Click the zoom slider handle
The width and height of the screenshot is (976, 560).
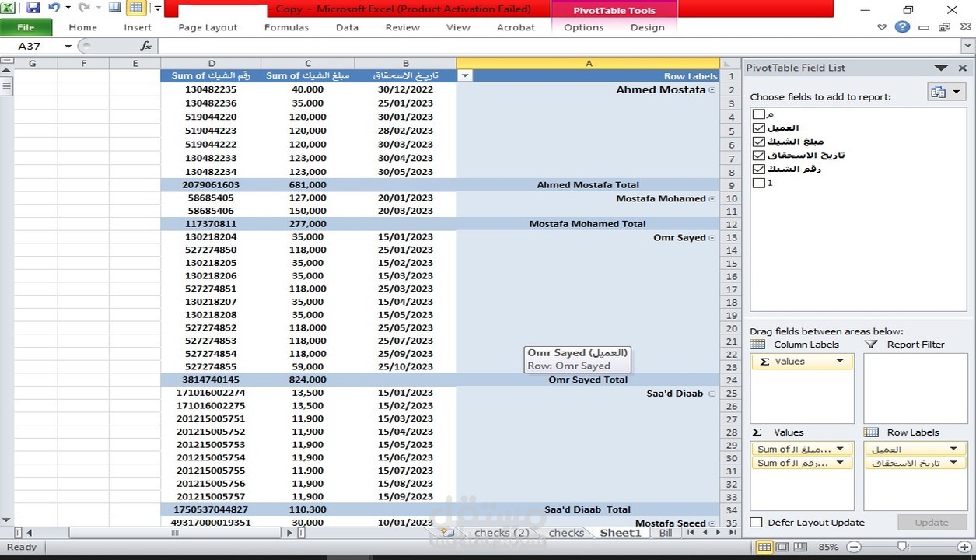pyautogui.click(x=902, y=548)
